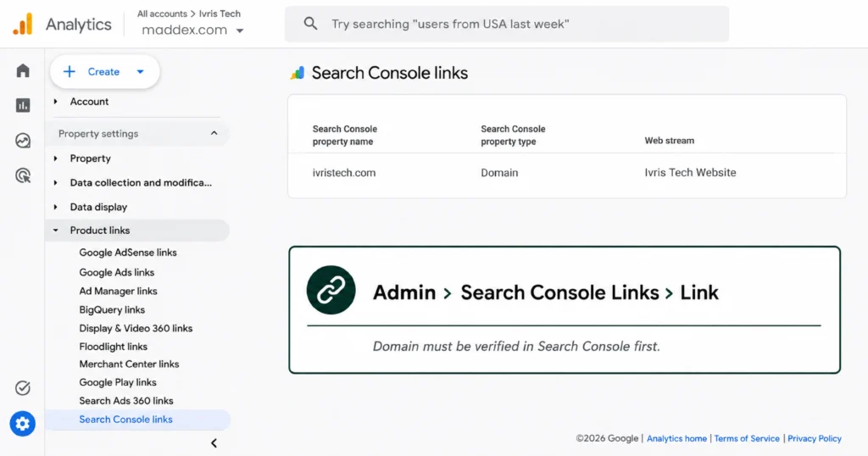868x456 pixels.
Task: Open Google AdSense links
Action: [x=128, y=253]
